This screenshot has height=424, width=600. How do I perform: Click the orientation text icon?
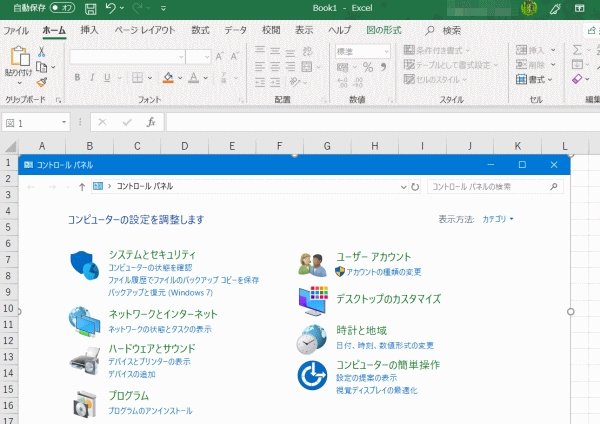(295, 82)
